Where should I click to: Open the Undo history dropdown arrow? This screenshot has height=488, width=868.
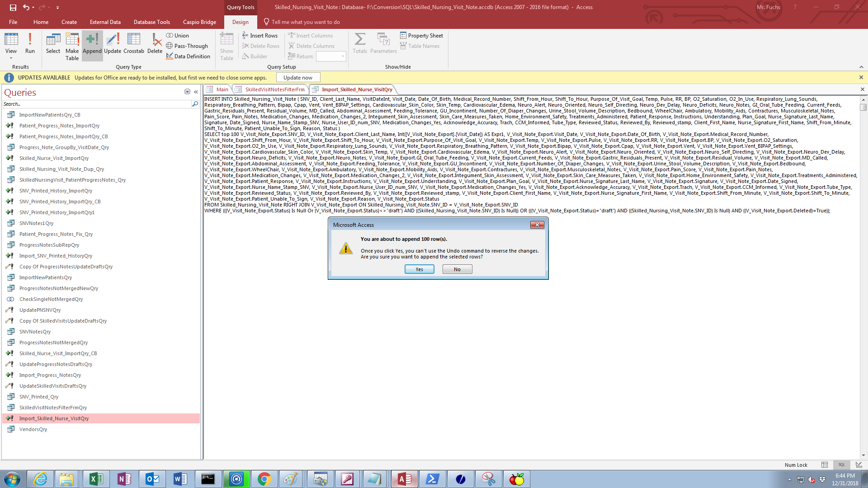coord(33,8)
